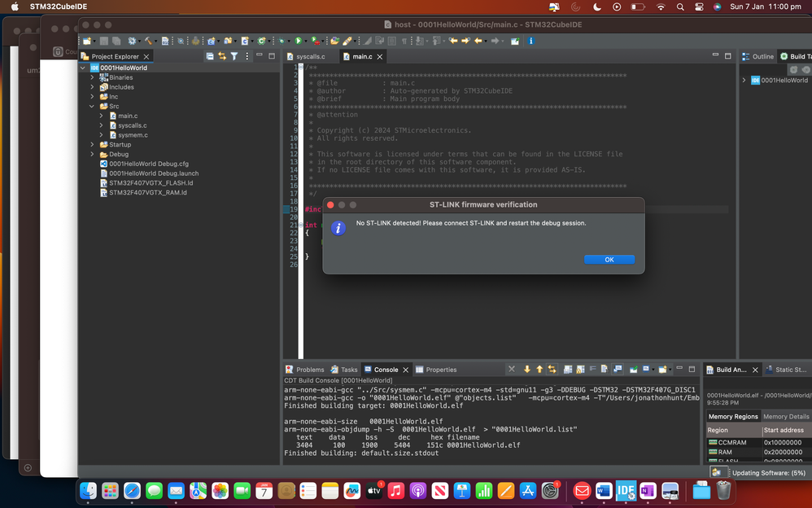812x508 pixels.
Task: Click the Display Selected Console icon
Action: (646, 369)
